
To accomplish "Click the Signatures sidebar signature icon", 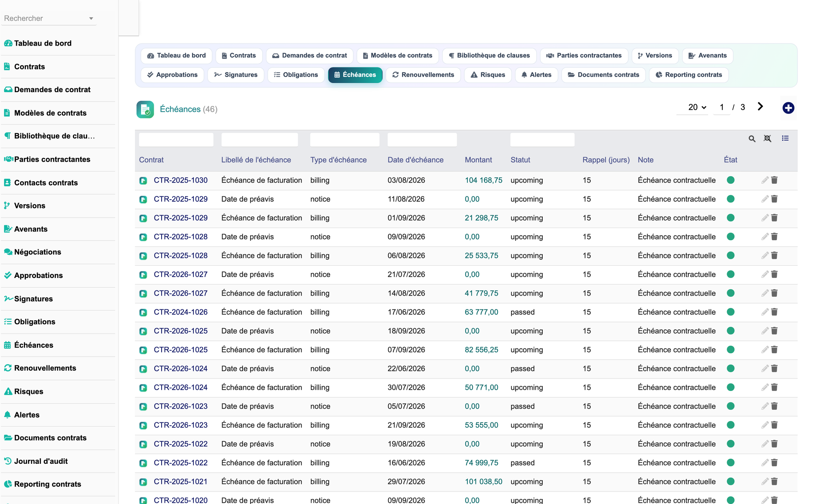I will tap(8, 298).
